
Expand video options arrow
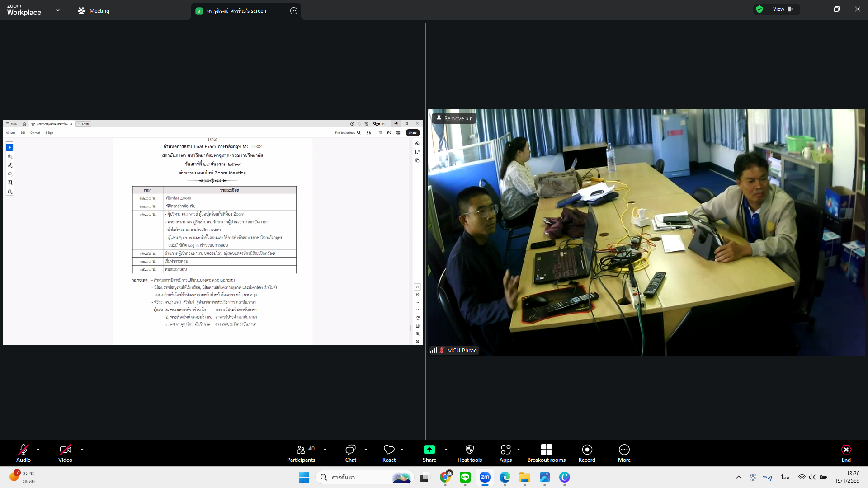pos(82,450)
